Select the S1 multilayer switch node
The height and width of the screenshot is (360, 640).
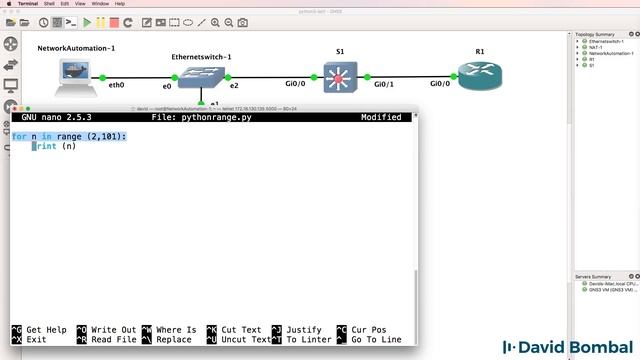tap(340, 77)
